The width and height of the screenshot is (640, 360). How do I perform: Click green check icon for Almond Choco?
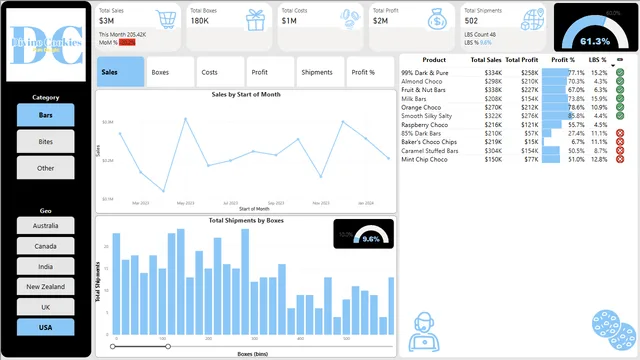coord(620,81)
